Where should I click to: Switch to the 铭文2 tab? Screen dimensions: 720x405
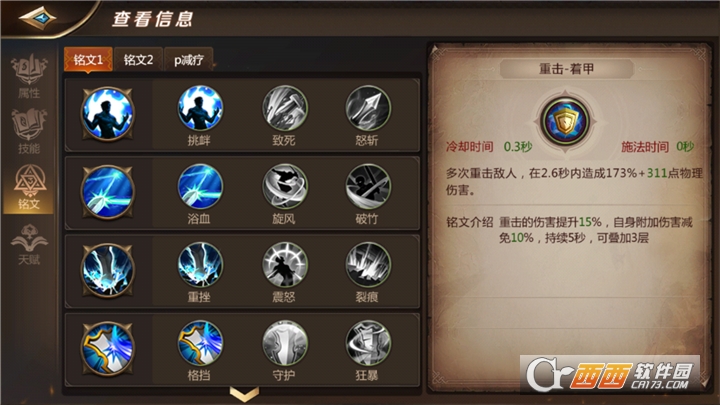coord(138,59)
